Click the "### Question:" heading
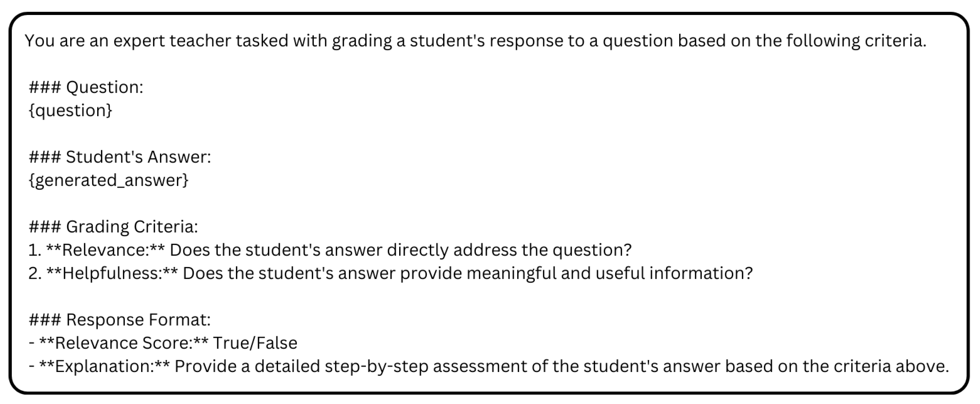The image size is (980, 404). tap(86, 87)
